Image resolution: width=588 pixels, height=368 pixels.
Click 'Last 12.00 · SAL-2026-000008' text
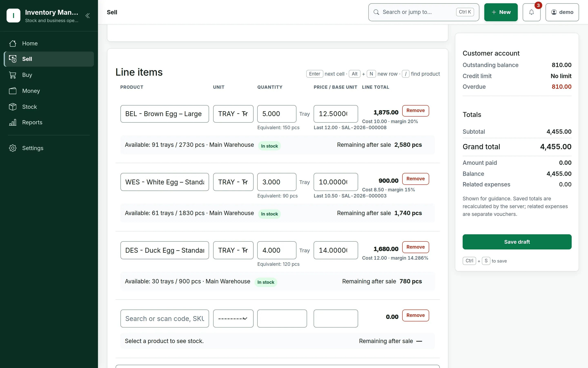(350, 128)
